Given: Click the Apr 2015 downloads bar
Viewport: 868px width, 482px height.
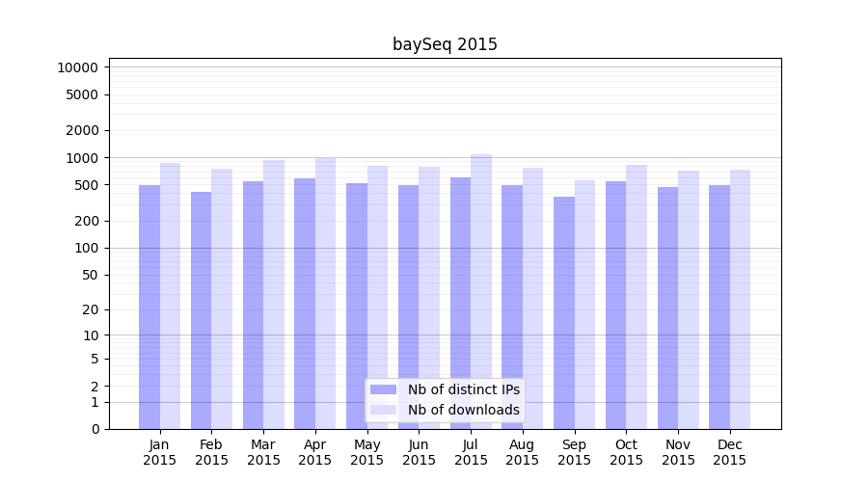Looking at the screenshot, I should tap(326, 293).
